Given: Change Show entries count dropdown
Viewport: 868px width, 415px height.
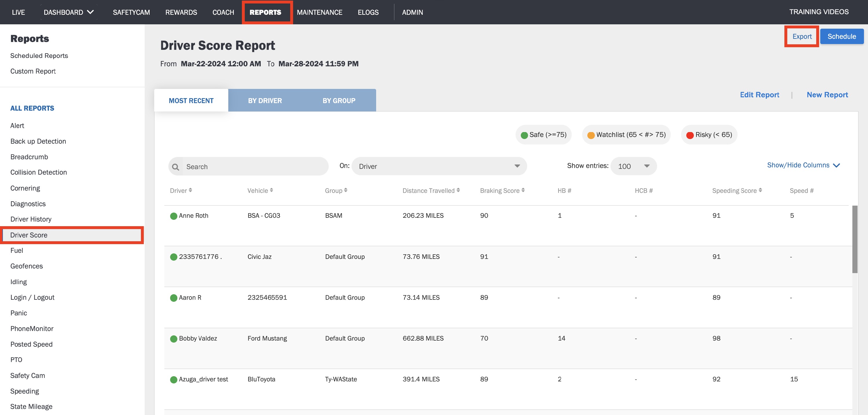Looking at the screenshot, I should (633, 166).
